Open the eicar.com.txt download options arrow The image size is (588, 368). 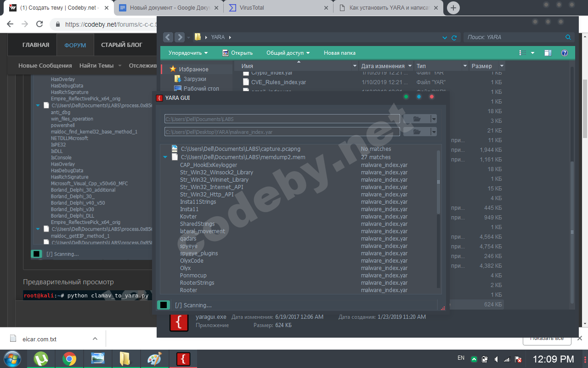[95, 339]
